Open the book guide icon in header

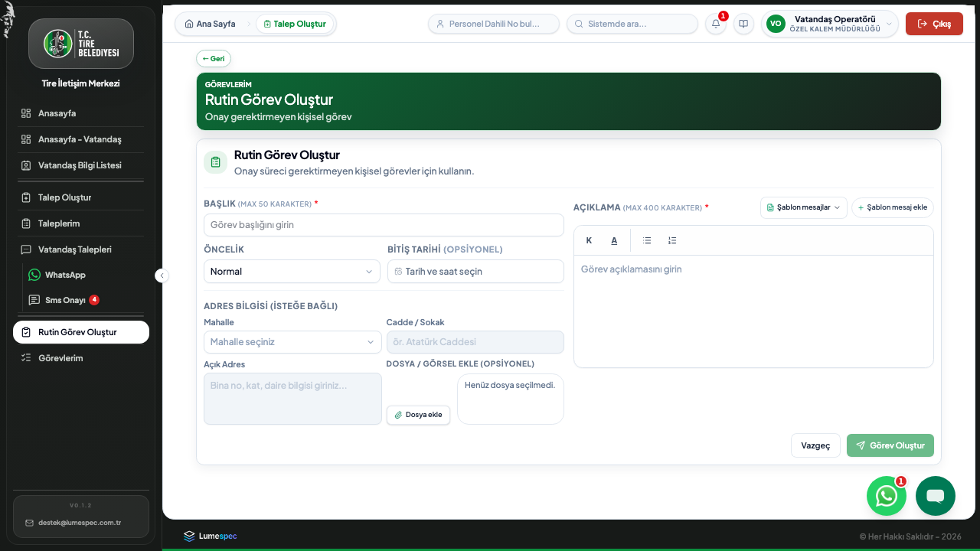tap(743, 24)
